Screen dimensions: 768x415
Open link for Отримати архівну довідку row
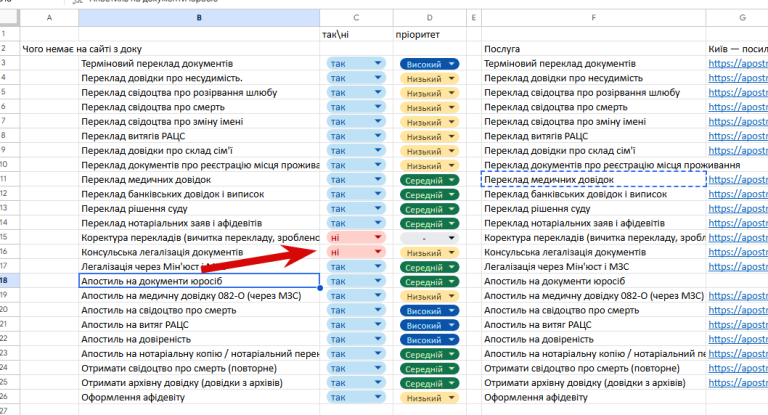click(x=738, y=383)
